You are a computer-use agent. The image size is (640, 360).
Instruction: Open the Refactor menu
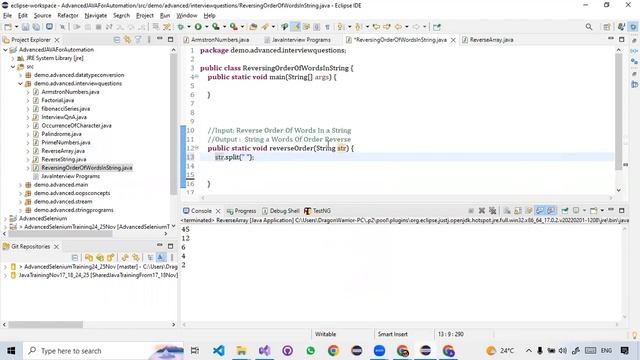[68, 16]
